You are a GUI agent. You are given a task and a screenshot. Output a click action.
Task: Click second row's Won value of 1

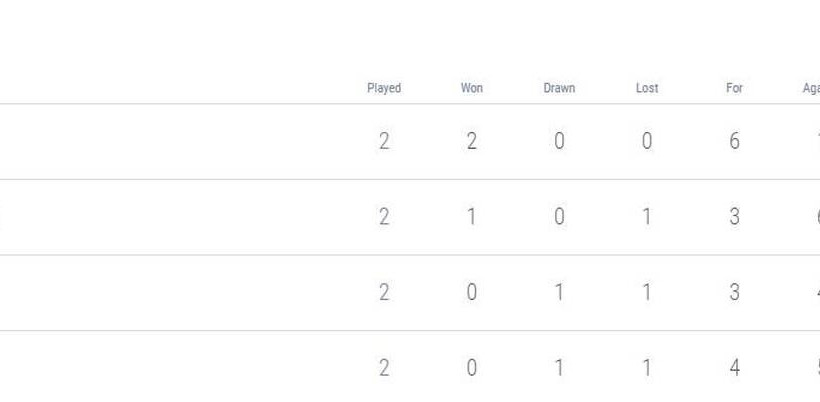click(x=471, y=217)
